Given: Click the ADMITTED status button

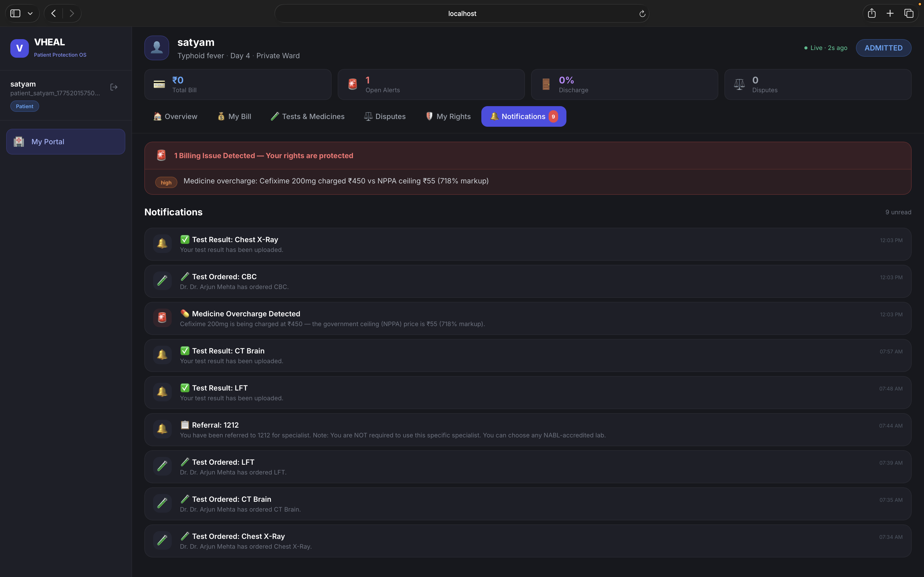Looking at the screenshot, I should coord(883,48).
